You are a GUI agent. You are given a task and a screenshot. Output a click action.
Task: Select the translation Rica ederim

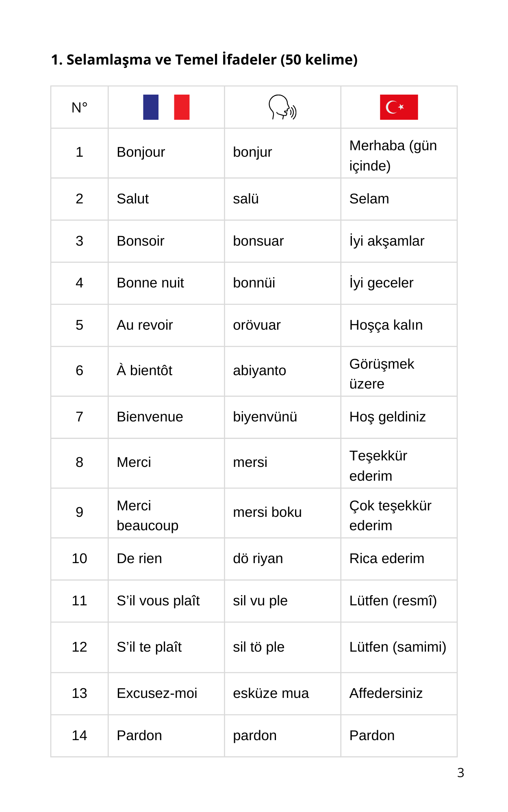pyautogui.click(x=387, y=559)
